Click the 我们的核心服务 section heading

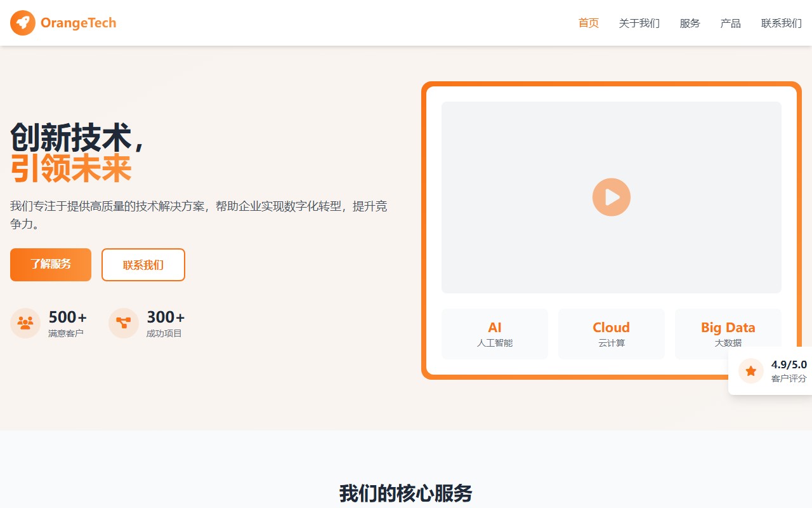(405, 493)
